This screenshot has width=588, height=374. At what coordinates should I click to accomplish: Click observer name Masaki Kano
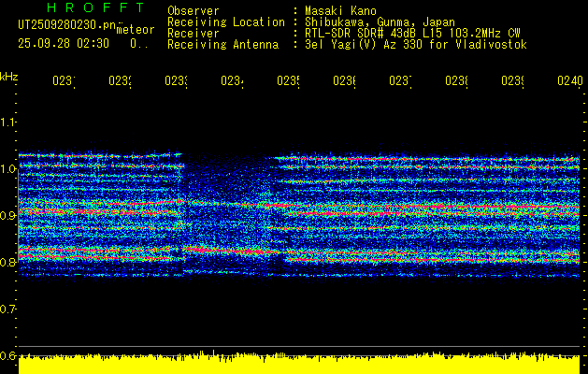coord(340,10)
